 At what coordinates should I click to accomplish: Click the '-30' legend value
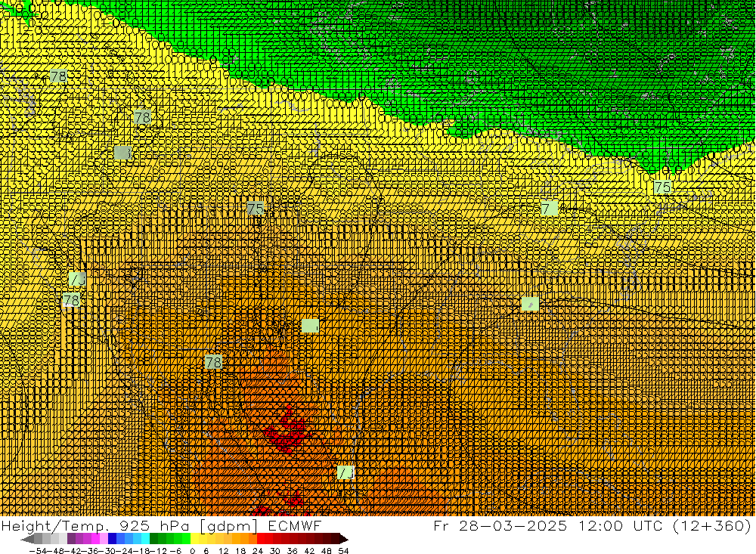[107, 551]
